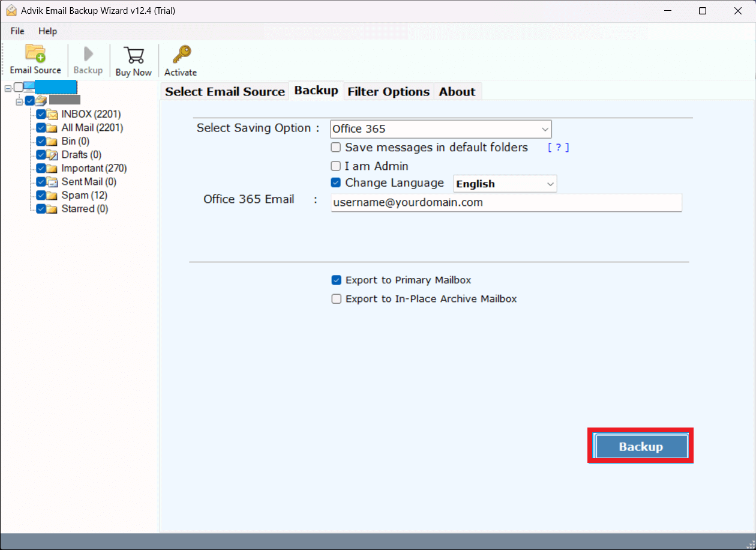This screenshot has height=550, width=756.
Task: Switch to Select Email Source tab
Action: pos(225,92)
